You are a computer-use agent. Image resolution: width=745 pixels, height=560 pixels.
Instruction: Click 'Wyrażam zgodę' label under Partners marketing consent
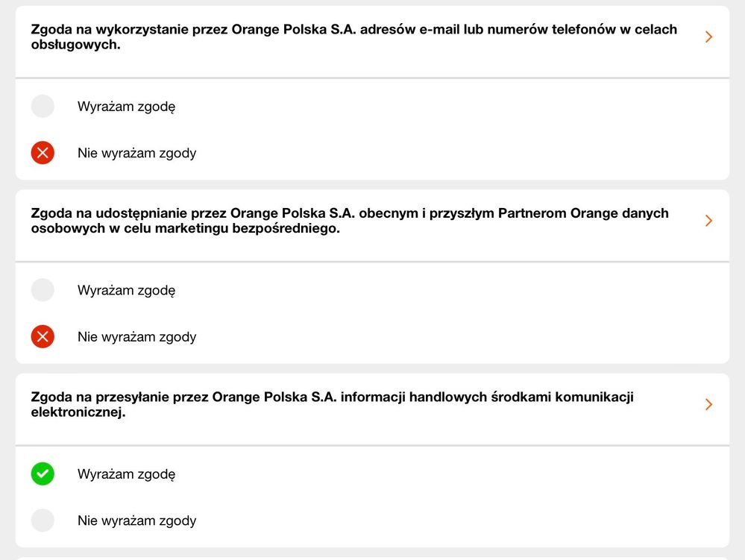click(126, 290)
